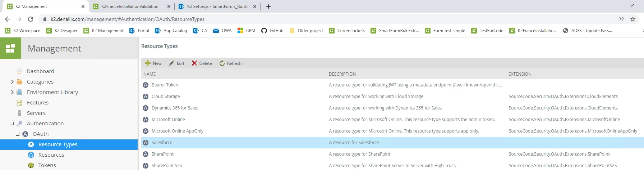The height and width of the screenshot is (170, 644).
Task: Open the OWA bookmark
Action: pos(222,31)
